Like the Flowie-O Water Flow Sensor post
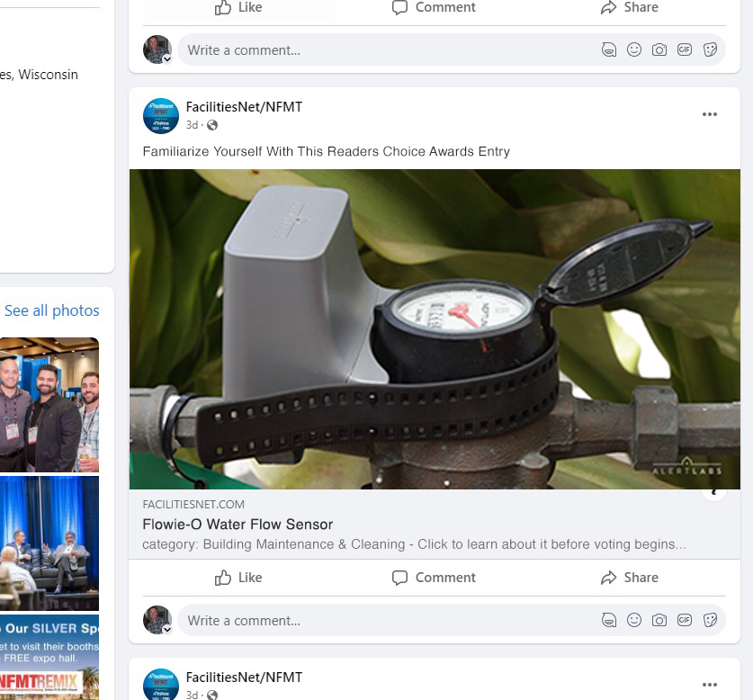The width and height of the screenshot is (753, 700). 238,578
